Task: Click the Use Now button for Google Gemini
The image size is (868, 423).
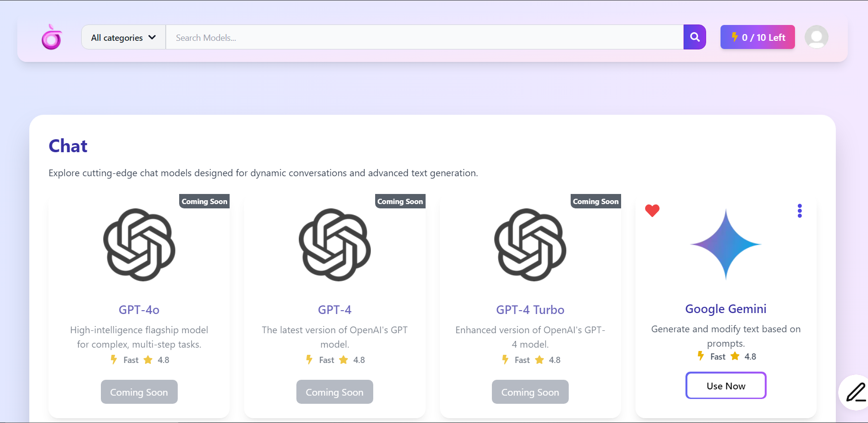Action: 726,386
